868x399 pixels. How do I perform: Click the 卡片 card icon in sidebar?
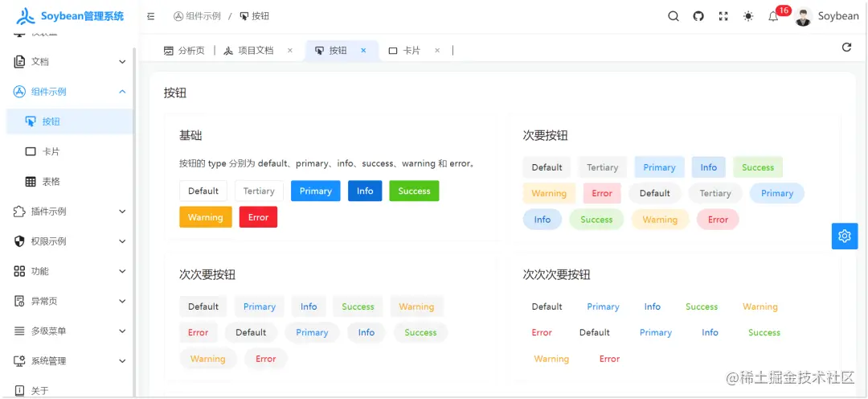pyautogui.click(x=31, y=151)
